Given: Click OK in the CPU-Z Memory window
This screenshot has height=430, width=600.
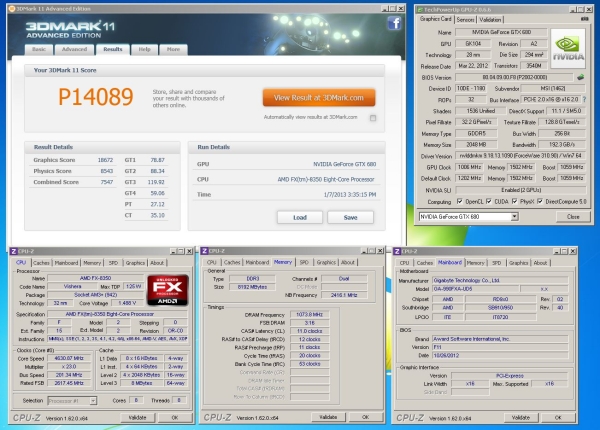Looking at the screenshot, I should point(365,417).
